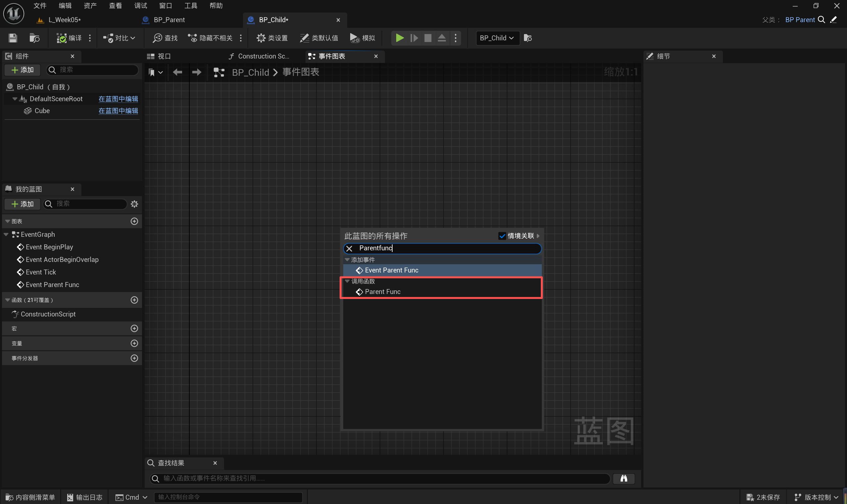
Task: Collapse the 调用函数 category in action list
Action: (347, 281)
